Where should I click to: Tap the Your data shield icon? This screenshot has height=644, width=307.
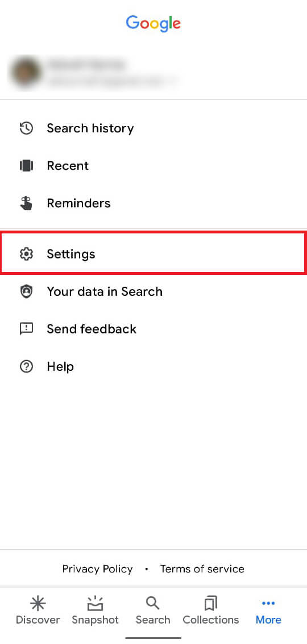click(26, 291)
